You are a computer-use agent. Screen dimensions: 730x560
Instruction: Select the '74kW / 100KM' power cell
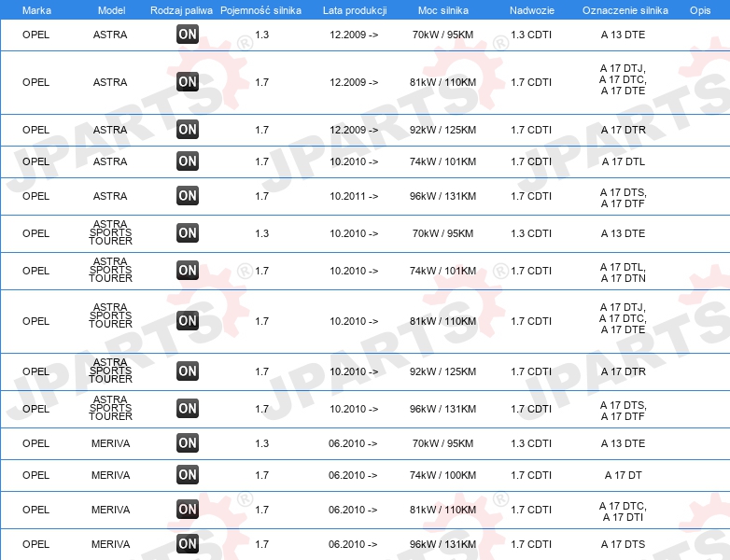[x=442, y=475]
